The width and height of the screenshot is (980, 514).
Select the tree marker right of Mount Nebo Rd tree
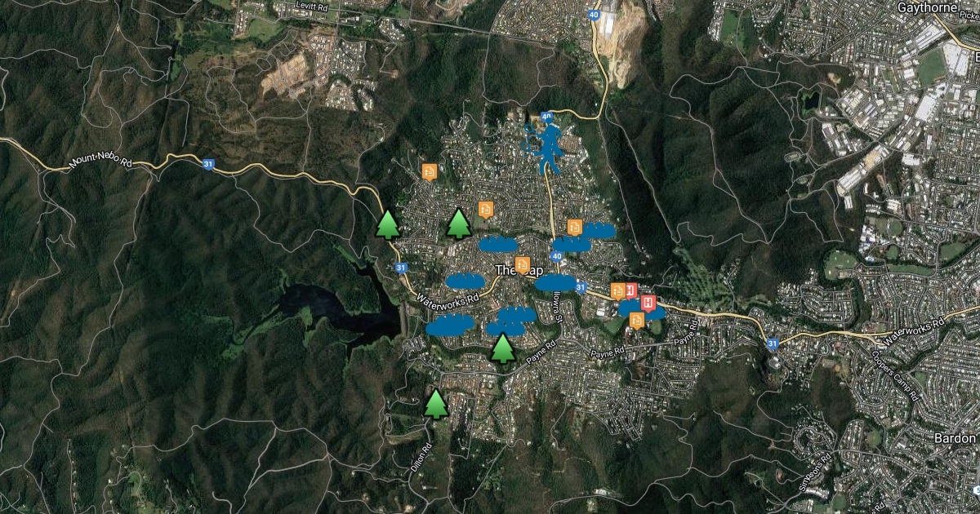click(x=459, y=223)
